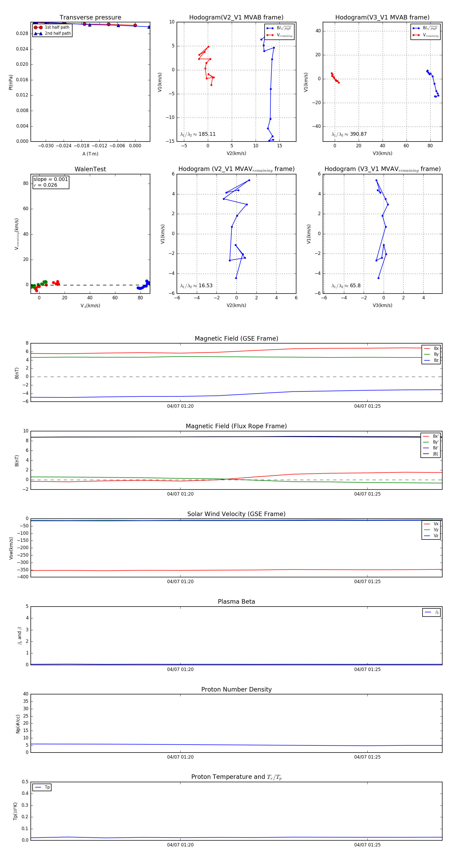Image resolution: width=473 pixels, height=868 pixels.
Task: Click the '-400' tick on Solar Wind Velocity y-axis
Action: click(22, 577)
